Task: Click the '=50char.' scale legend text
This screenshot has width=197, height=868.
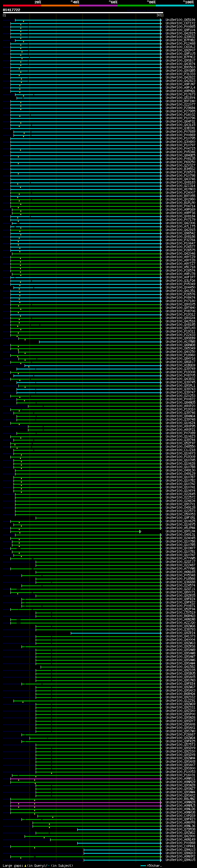Action: coord(154,865)
